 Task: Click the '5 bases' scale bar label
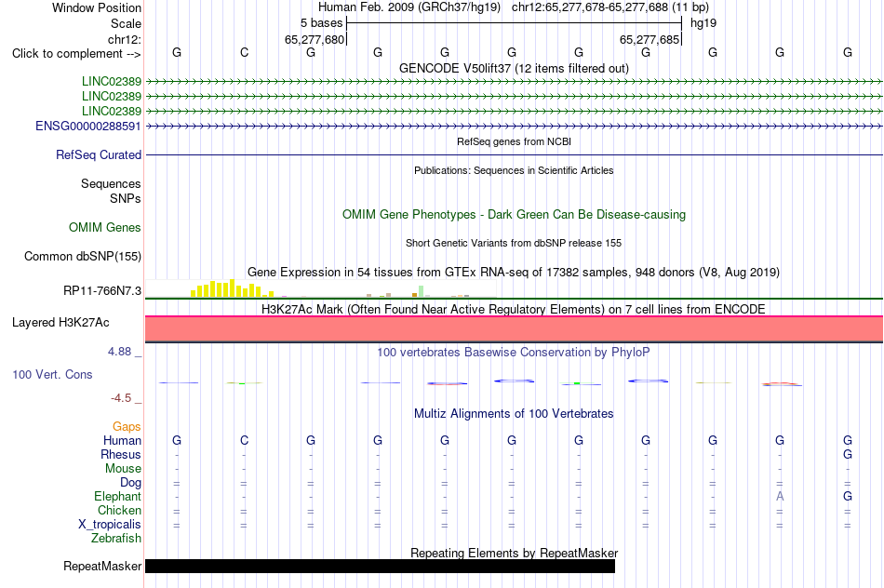pos(321,23)
